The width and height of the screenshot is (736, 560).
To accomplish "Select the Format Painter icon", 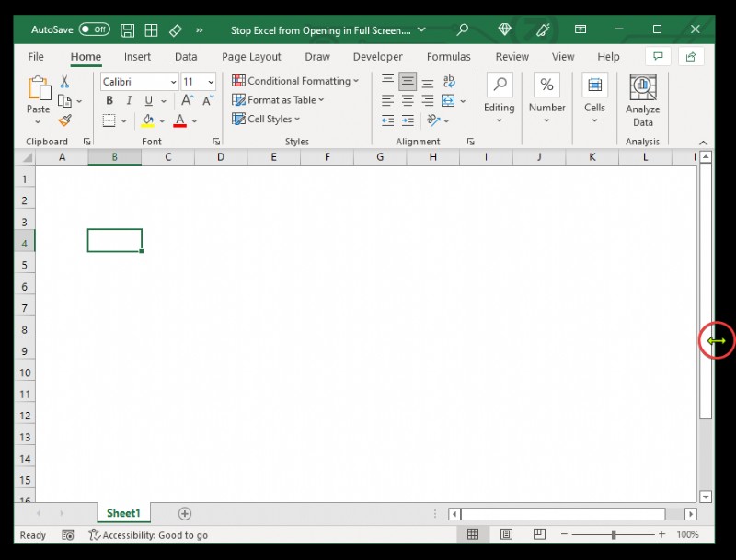I will [65, 120].
